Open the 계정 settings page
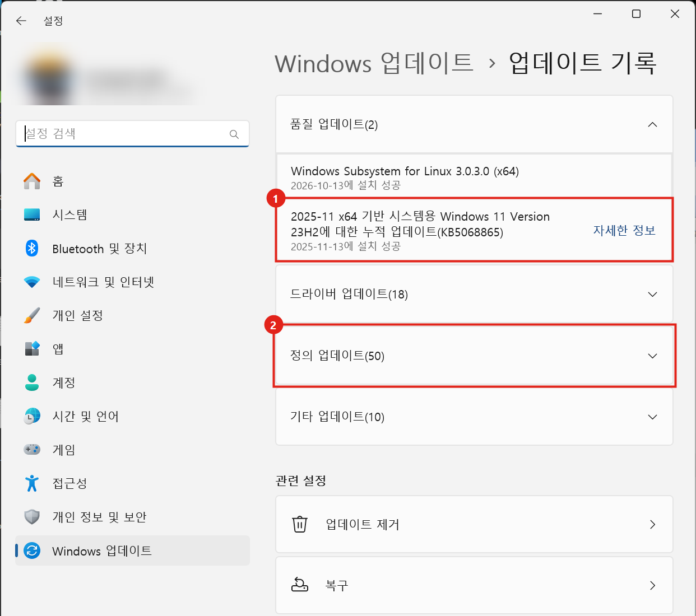The width and height of the screenshot is (696, 616). (x=132, y=382)
